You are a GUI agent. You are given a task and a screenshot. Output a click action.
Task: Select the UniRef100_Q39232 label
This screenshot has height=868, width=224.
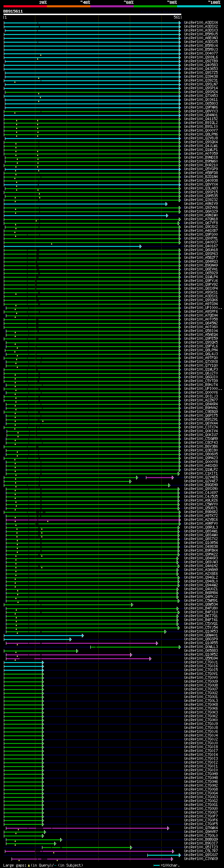point(201,200)
